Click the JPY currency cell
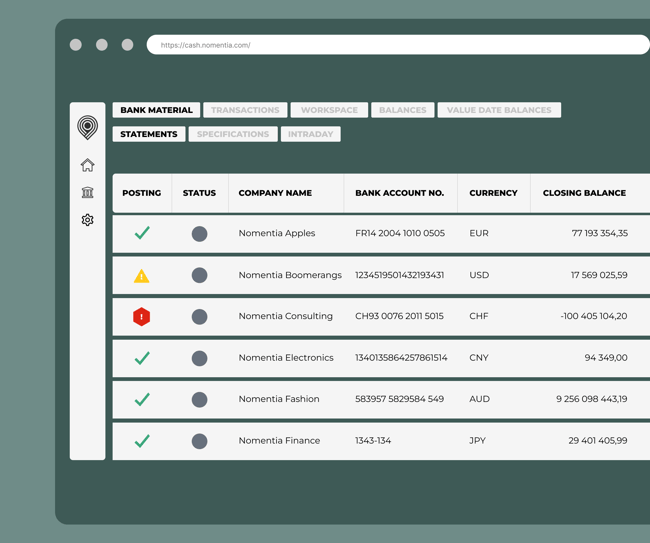The width and height of the screenshot is (650, 543). tap(478, 440)
